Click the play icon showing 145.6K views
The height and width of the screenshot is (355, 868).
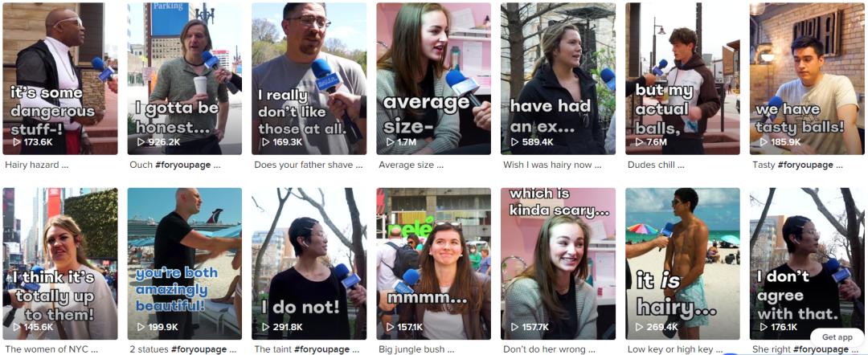click(x=17, y=328)
